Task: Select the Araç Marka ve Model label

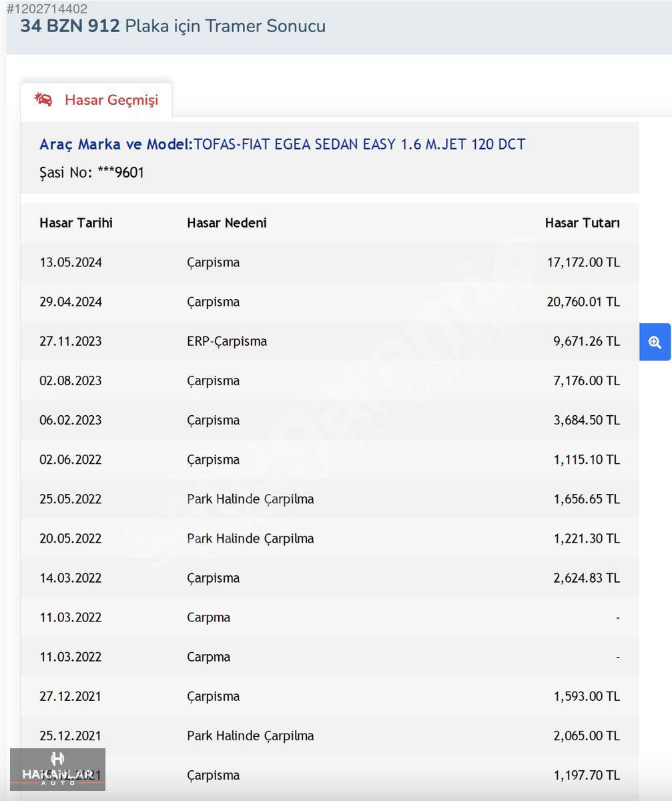Action: click(116, 144)
